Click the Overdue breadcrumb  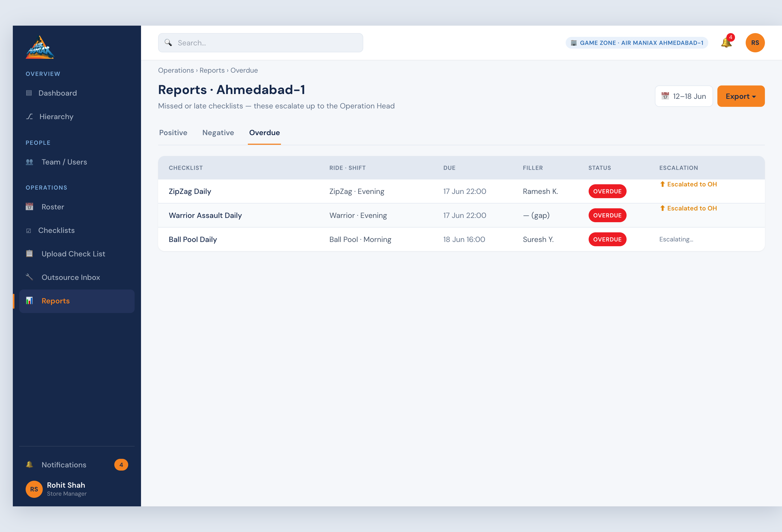point(244,70)
